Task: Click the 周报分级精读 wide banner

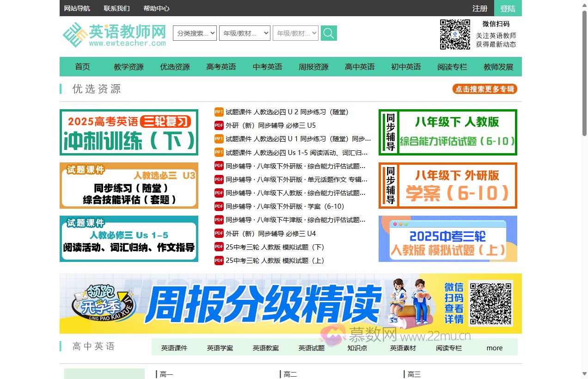Action: [x=290, y=304]
